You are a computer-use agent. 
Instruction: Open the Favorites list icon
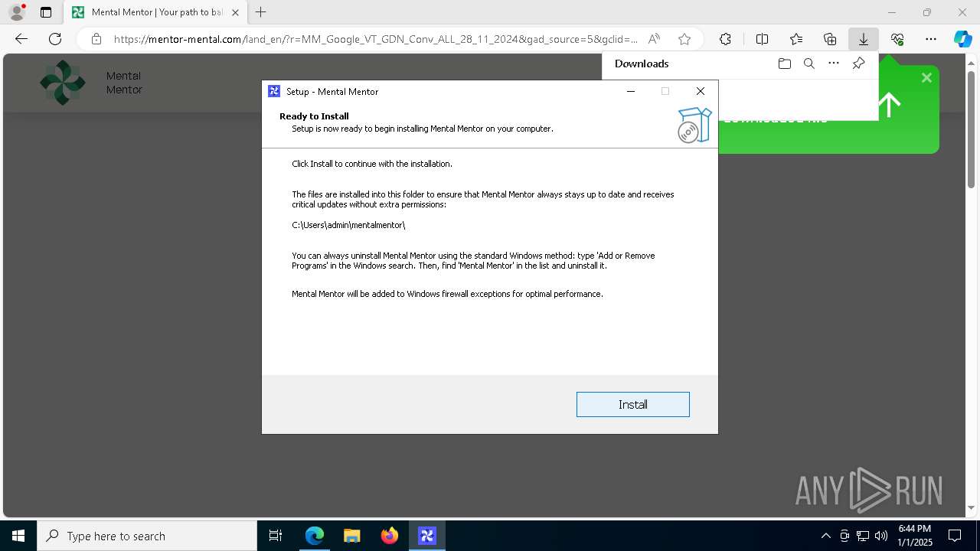click(x=796, y=39)
